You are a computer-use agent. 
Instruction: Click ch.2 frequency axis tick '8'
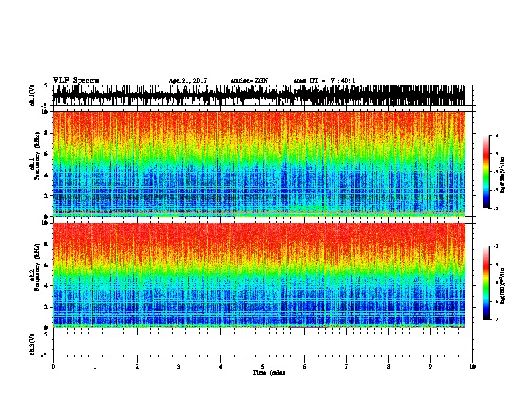click(x=47, y=244)
